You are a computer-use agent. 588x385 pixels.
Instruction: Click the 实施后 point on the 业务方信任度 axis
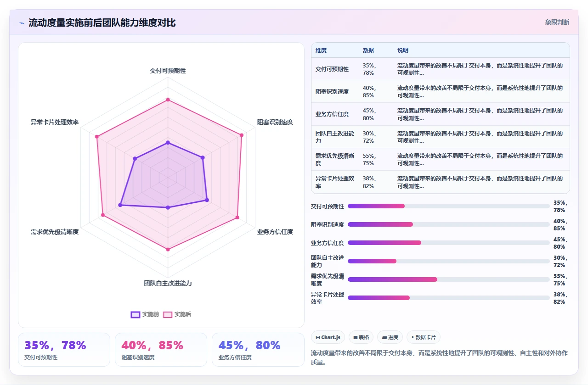click(x=237, y=217)
